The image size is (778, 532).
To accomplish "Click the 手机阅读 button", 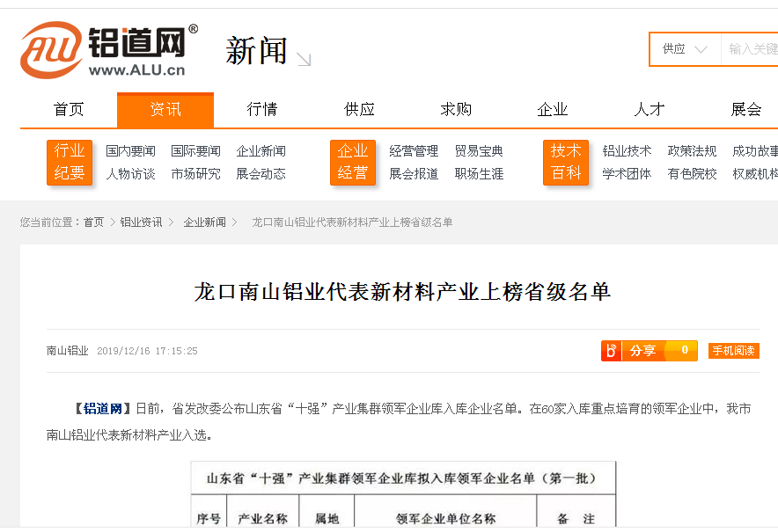I will (x=734, y=351).
